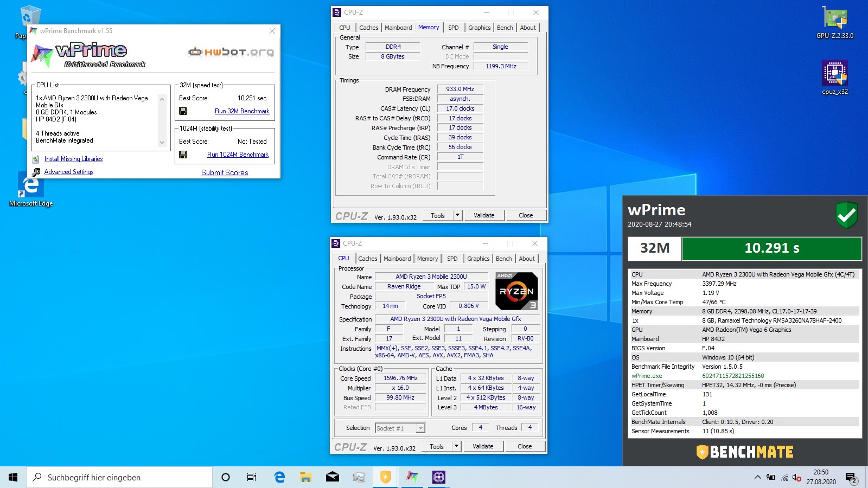Expand the Socket #1 selection dropdown
The image size is (868, 488).
pos(420,428)
